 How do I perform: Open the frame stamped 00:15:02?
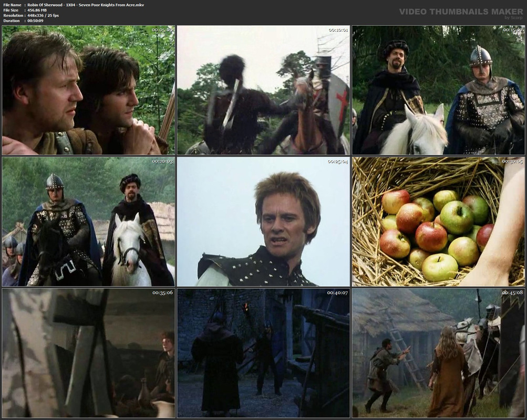click(x=438, y=90)
